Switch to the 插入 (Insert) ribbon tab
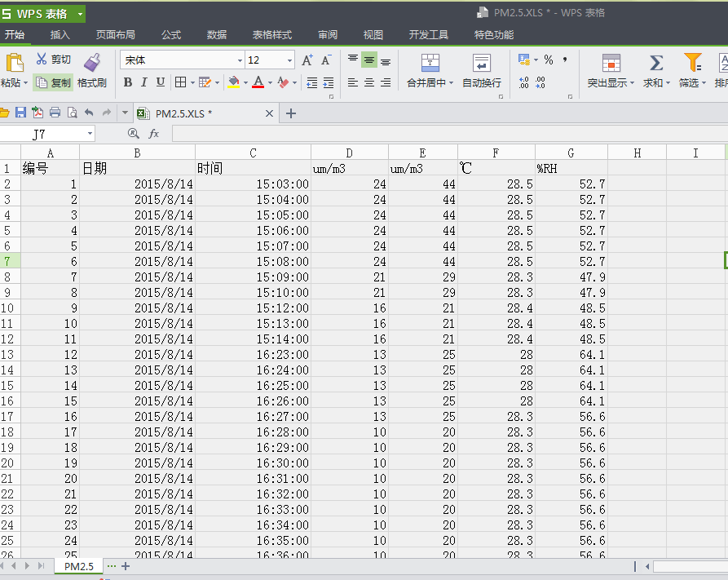 (x=60, y=35)
